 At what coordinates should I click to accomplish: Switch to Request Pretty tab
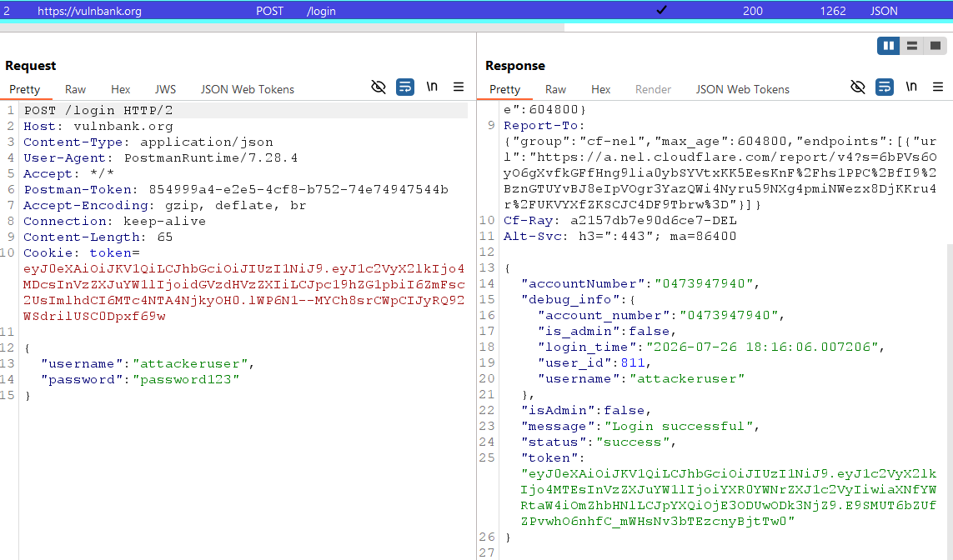(x=25, y=89)
